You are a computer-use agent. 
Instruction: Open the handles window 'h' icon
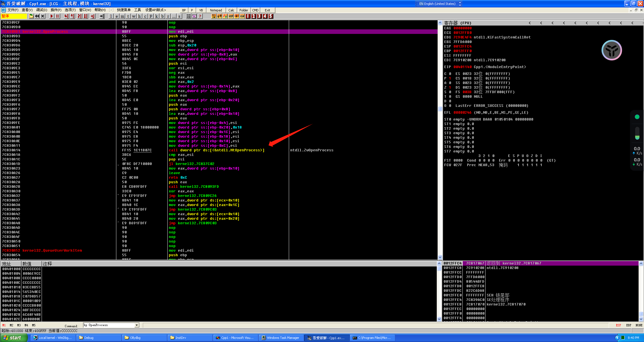pos(139,16)
